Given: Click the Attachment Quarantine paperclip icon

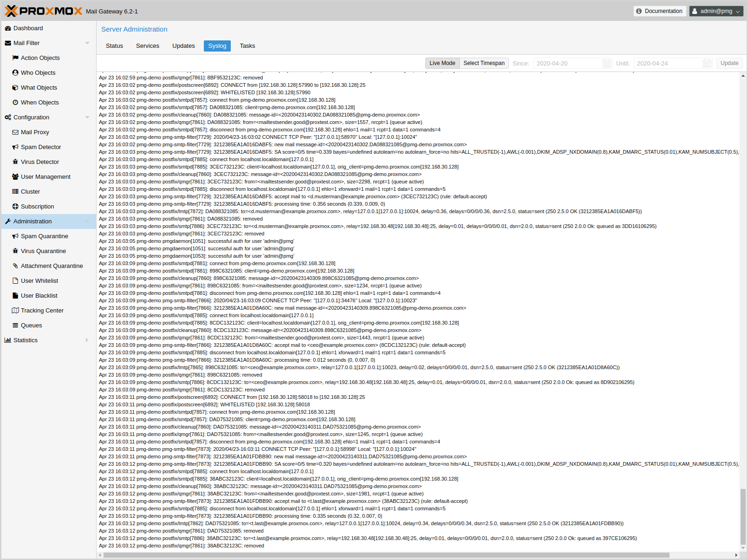Looking at the screenshot, I should (x=15, y=266).
